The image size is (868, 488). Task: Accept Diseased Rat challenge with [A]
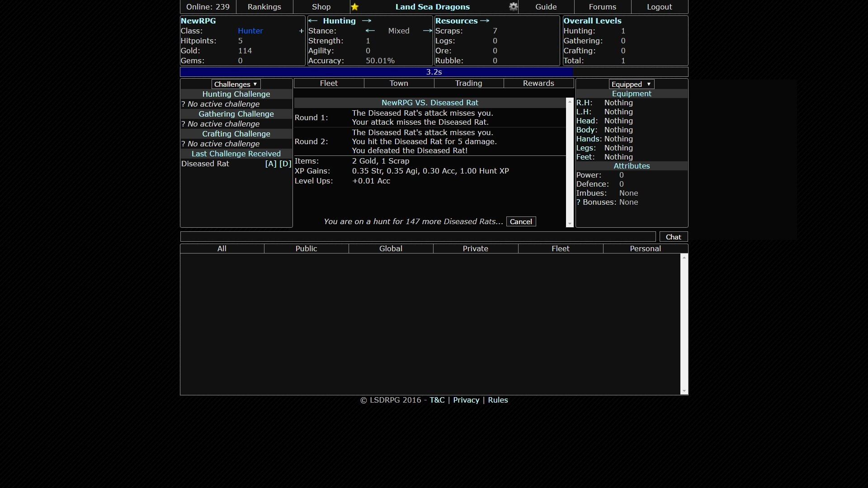[x=271, y=164]
